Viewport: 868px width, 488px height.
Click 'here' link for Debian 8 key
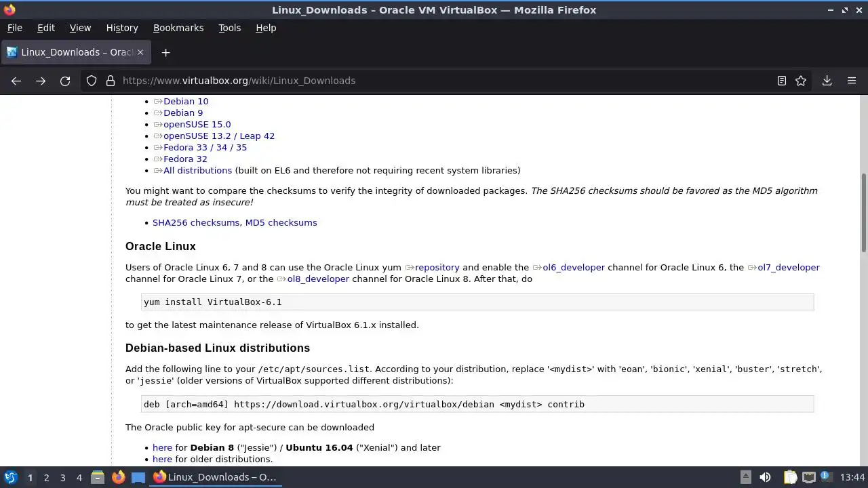pyautogui.click(x=162, y=448)
